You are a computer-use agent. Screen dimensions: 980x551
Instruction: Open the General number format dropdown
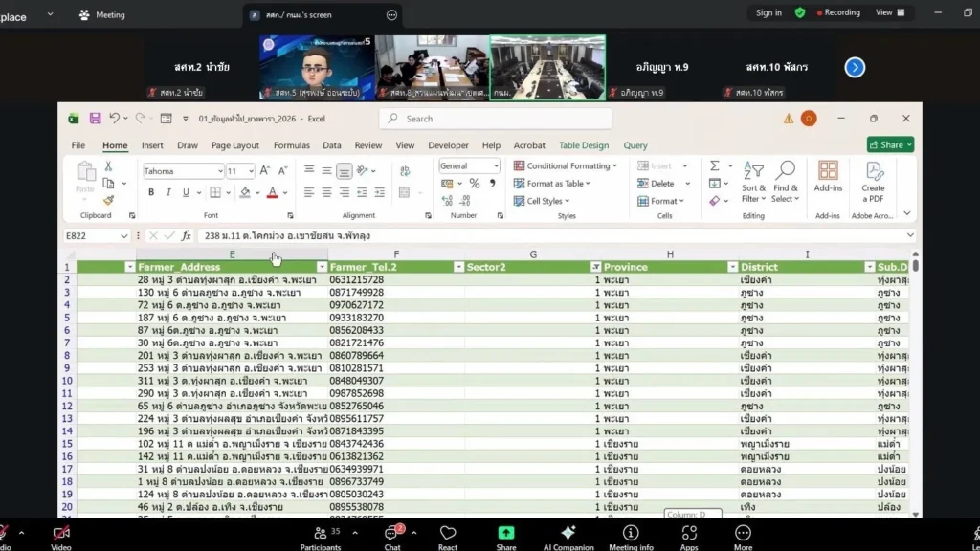[x=495, y=166]
